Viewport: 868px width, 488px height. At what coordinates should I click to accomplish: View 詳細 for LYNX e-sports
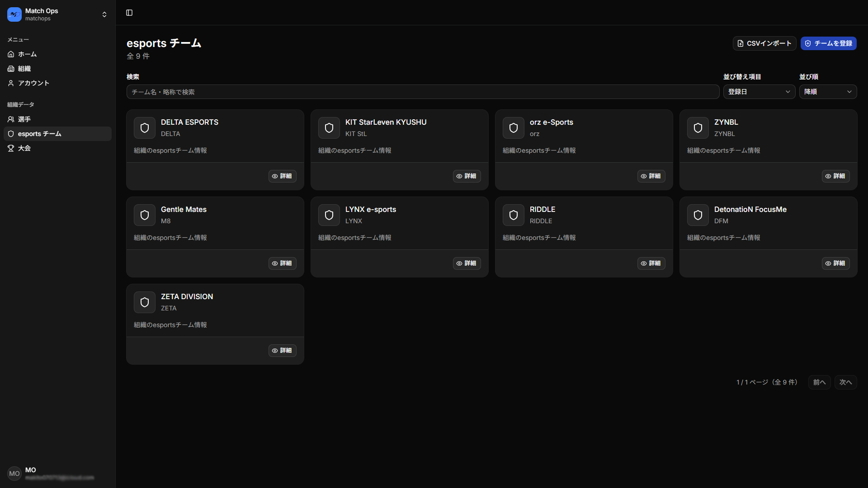click(x=467, y=263)
